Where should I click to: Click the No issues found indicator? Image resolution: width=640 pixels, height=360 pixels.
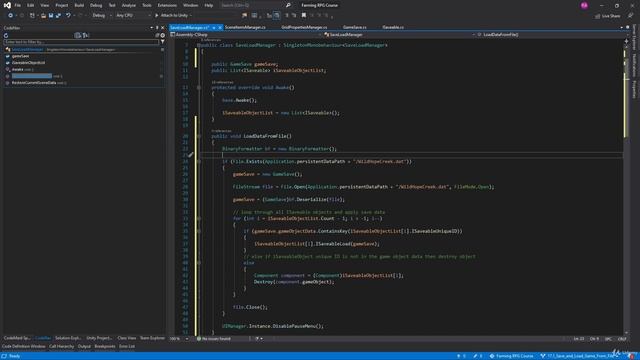point(214,339)
